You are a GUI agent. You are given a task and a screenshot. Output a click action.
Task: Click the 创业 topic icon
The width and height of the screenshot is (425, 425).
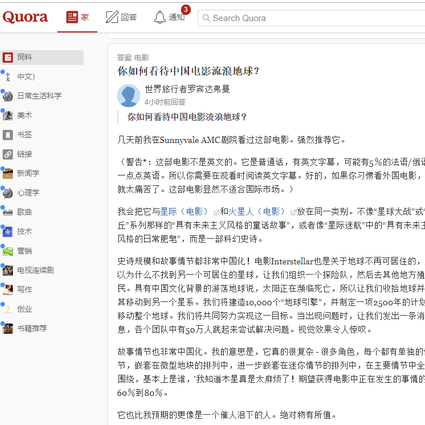pyautogui.click(x=8, y=309)
